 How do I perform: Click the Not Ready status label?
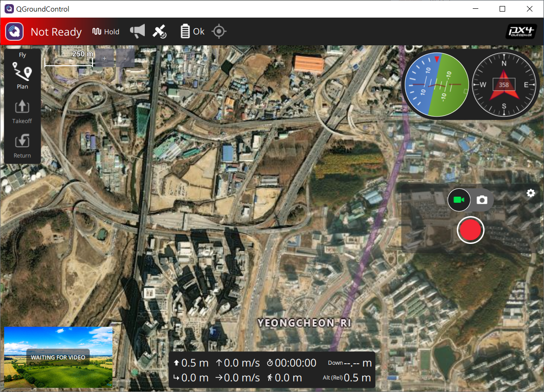tap(56, 32)
